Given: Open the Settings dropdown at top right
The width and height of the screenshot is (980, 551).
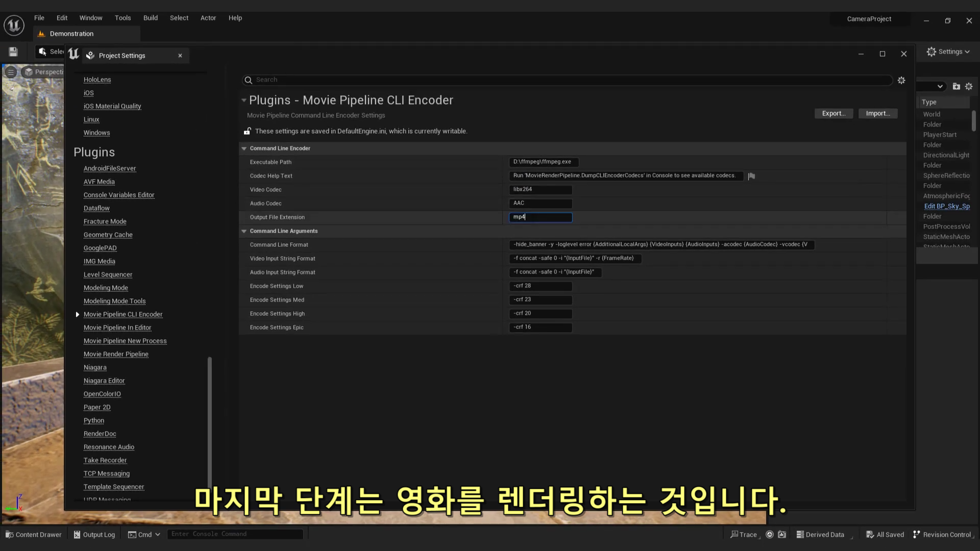Looking at the screenshot, I should click(948, 52).
